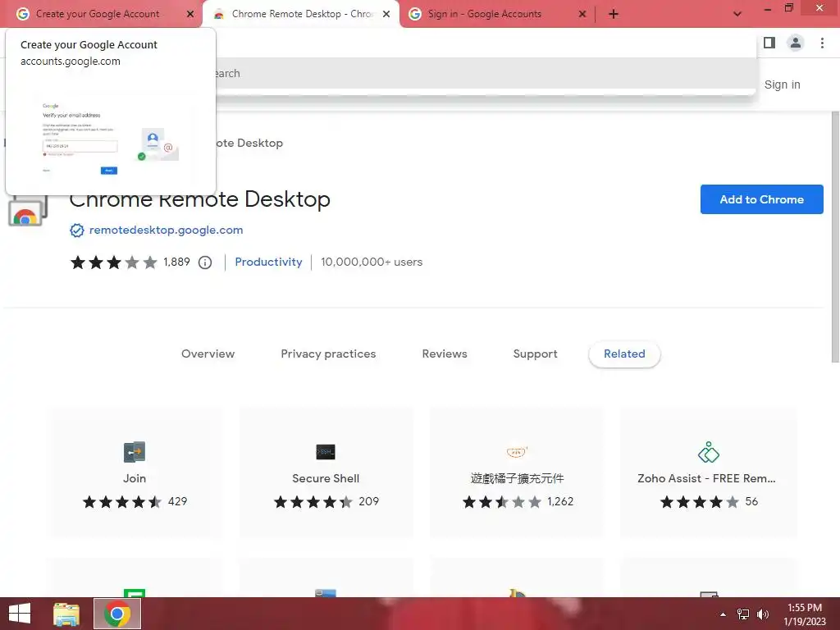Open a new browser tab
Image resolution: width=840 pixels, height=630 pixels.
coord(614,15)
